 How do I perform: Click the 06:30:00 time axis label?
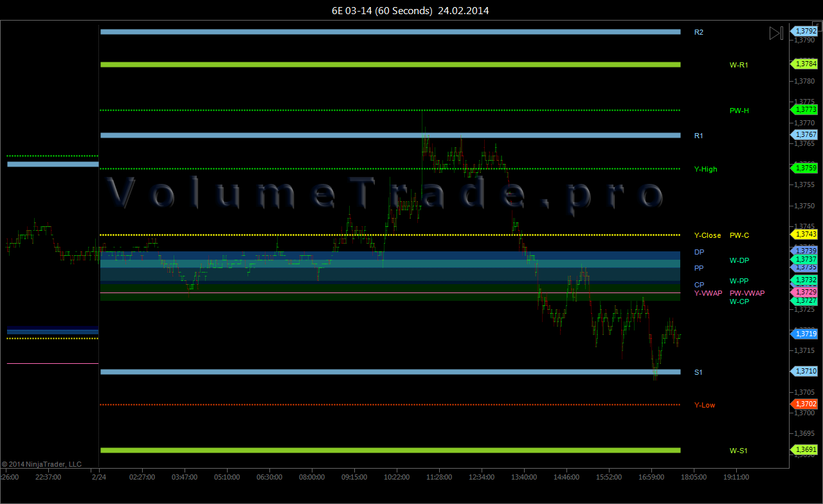point(269,477)
